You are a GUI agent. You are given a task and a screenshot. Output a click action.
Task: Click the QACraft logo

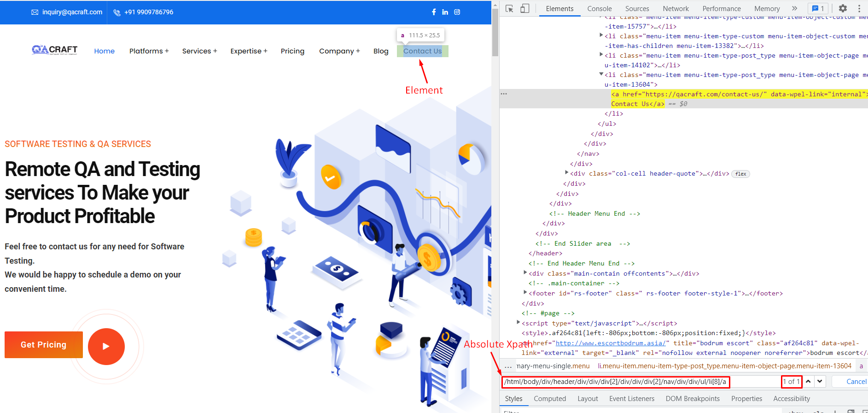pyautogui.click(x=54, y=50)
